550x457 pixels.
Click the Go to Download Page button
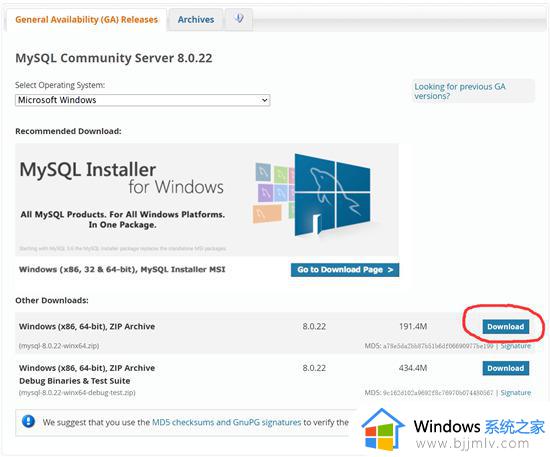pyautogui.click(x=345, y=270)
